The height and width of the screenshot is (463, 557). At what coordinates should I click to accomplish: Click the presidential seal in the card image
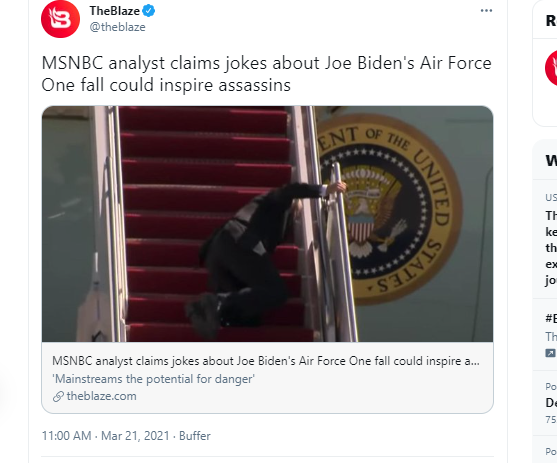(389, 208)
